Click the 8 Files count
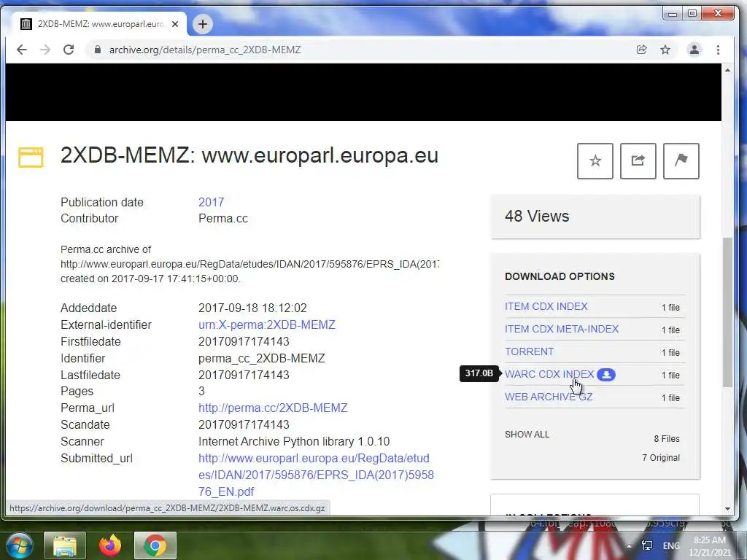747x560 pixels. click(x=667, y=438)
